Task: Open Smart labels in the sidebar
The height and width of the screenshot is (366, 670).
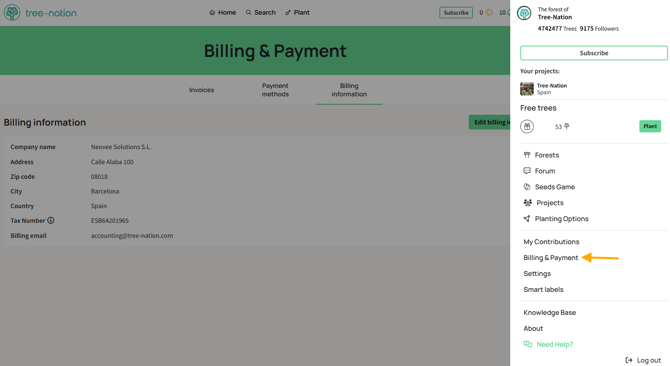Action: pyautogui.click(x=544, y=289)
